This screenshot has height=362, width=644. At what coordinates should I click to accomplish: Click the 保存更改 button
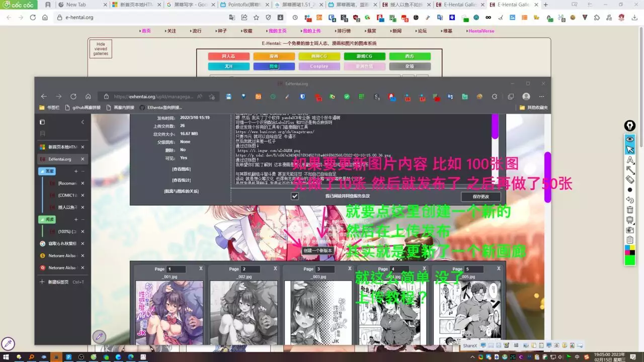481,197
